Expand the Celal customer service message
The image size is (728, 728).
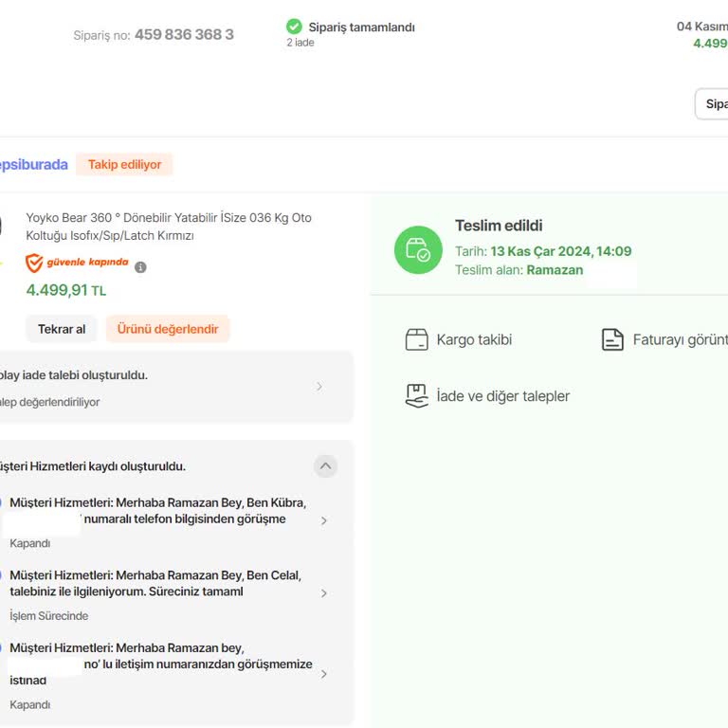(x=324, y=593)
